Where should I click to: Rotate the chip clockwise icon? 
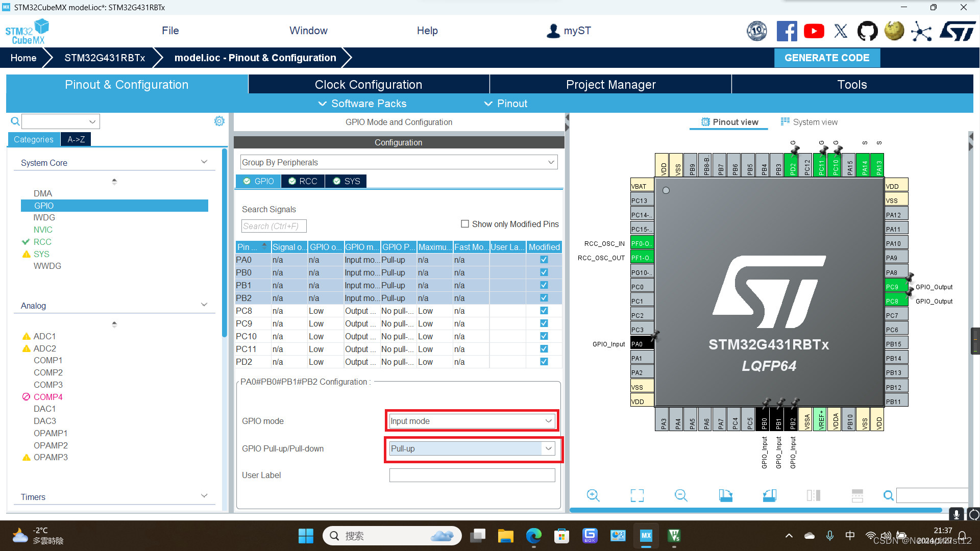point(725,495)
